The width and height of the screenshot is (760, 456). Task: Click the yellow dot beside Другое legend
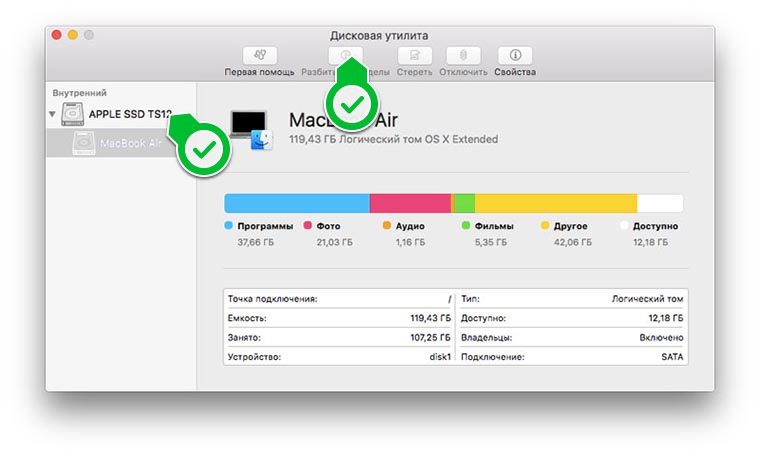click(x=545, y=225)
